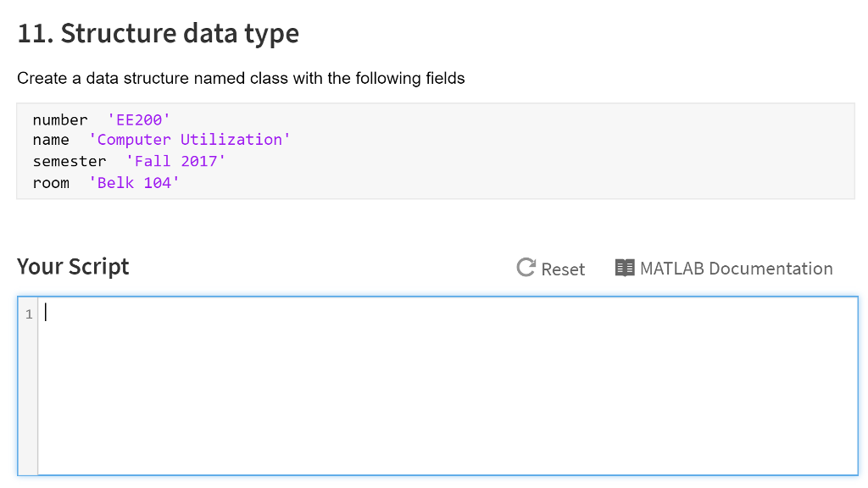Viewport: 868px width, 488px height.
Task: Select the 'EE200' string in the example
Action: 138,119
